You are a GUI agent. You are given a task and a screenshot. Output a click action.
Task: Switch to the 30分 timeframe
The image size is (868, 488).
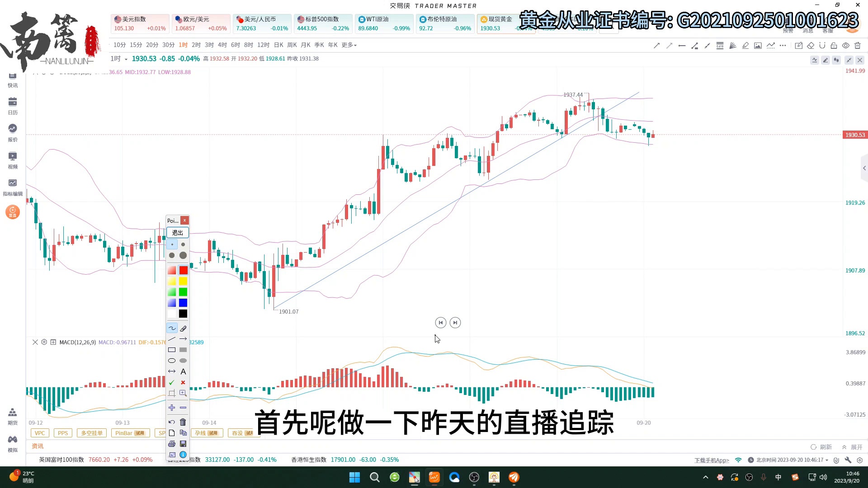(168, 45)
